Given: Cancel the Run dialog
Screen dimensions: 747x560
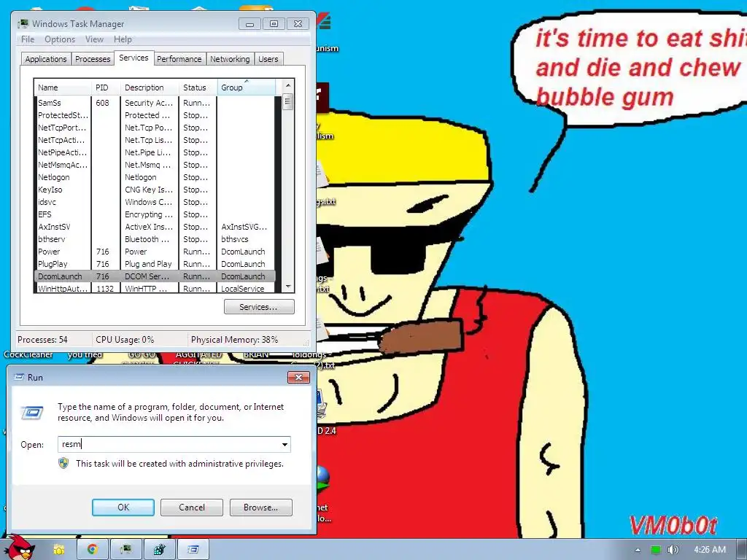Looking at the screenshot, I should click(192, 507).
